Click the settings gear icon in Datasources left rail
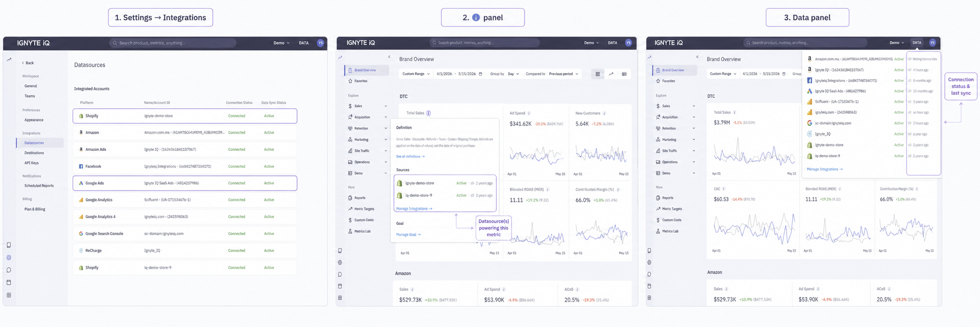 [x=9, y=257]
